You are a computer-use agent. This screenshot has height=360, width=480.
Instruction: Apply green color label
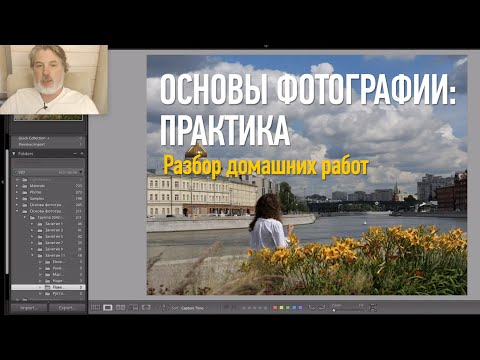288,308
